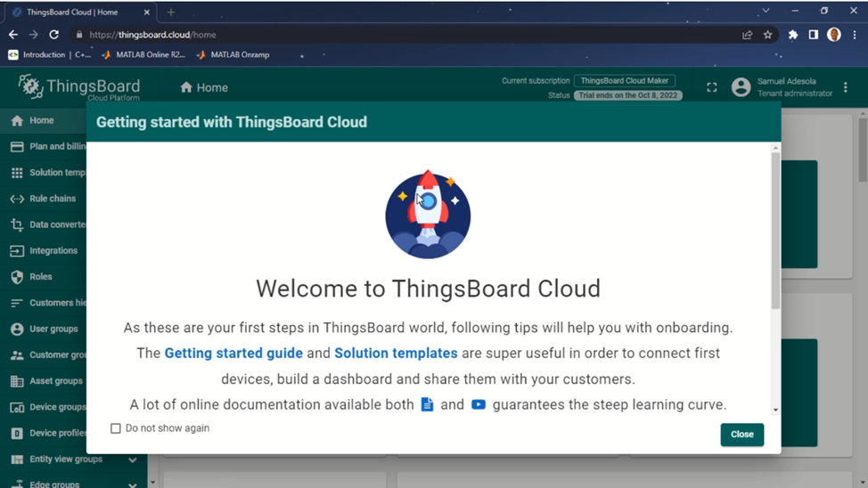Click the Solution templates grid icon

coord(17,173)
